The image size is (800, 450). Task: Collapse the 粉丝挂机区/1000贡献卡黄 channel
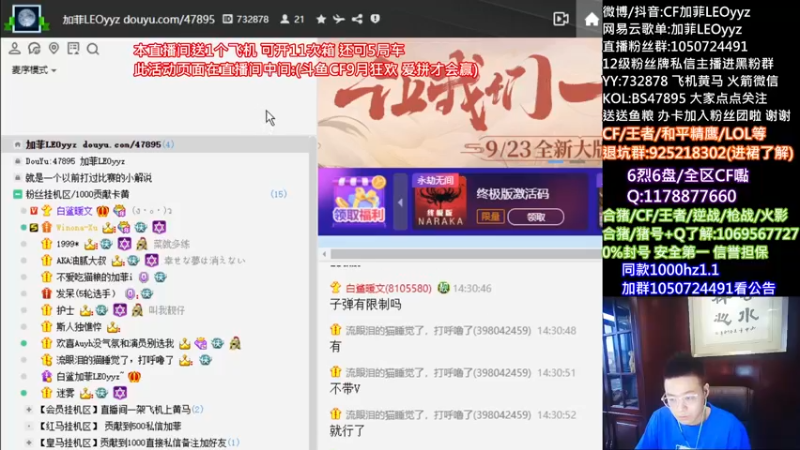tap(17, 194)
